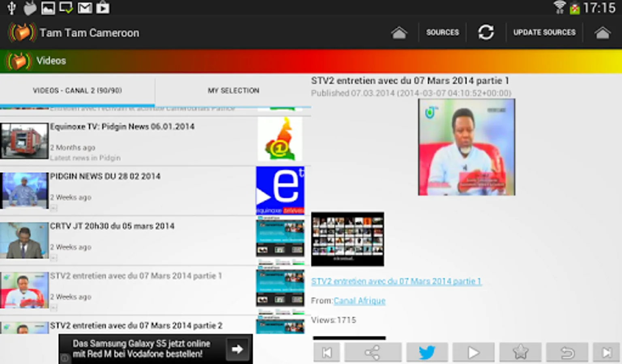The image size is (622, 364).
Task: Tap the blue Equinoxe television logo
Action: click(280, 190)
